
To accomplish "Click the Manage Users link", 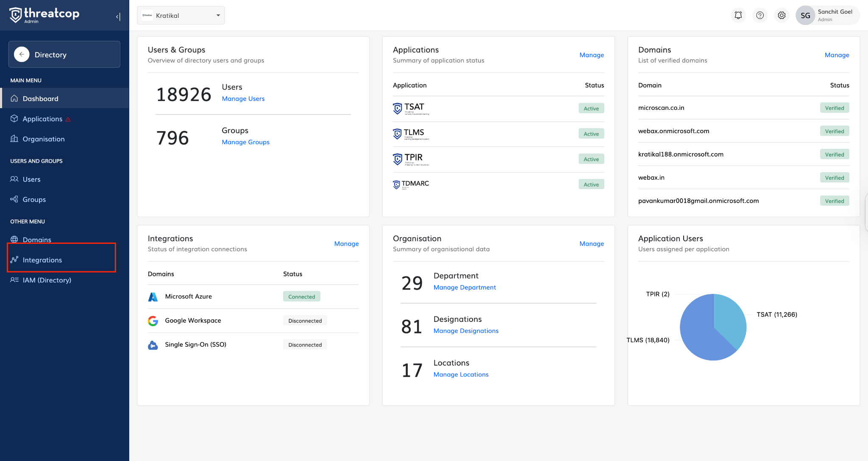I will pos(243,98).
